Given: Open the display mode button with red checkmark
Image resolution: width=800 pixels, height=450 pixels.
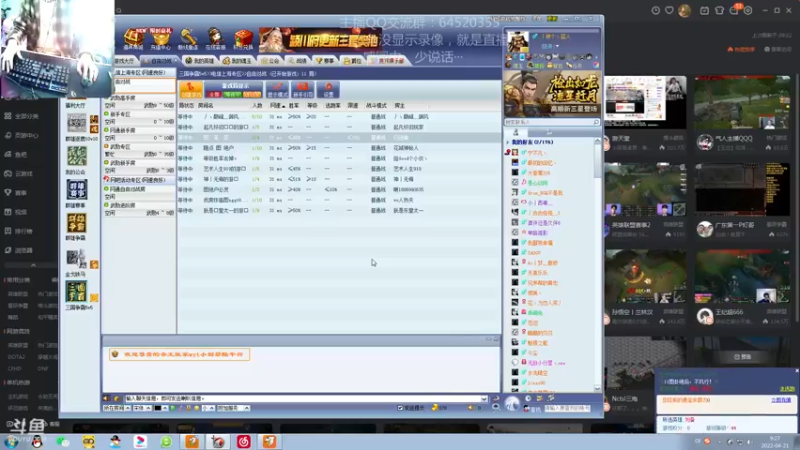Looking at the screenshot, I should pyautogui.click(x=278, y=89).
